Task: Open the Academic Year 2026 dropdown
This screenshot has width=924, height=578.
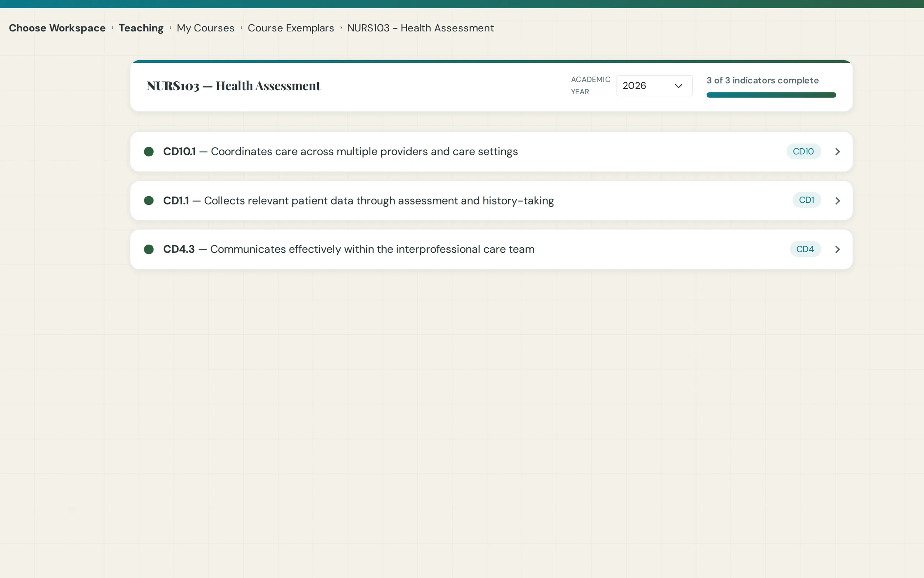Action: (x=654, y=86)
